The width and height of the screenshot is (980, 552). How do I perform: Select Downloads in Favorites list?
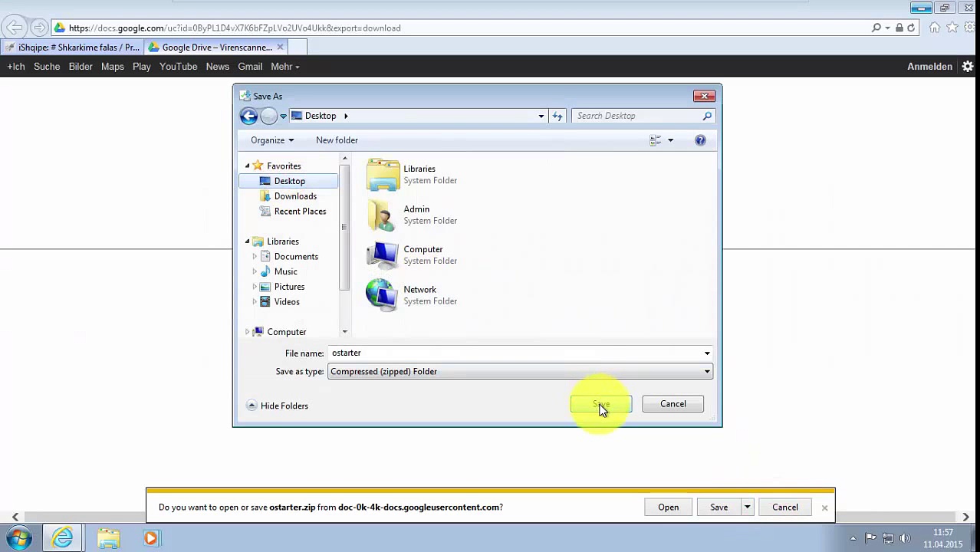pos(295,196)
